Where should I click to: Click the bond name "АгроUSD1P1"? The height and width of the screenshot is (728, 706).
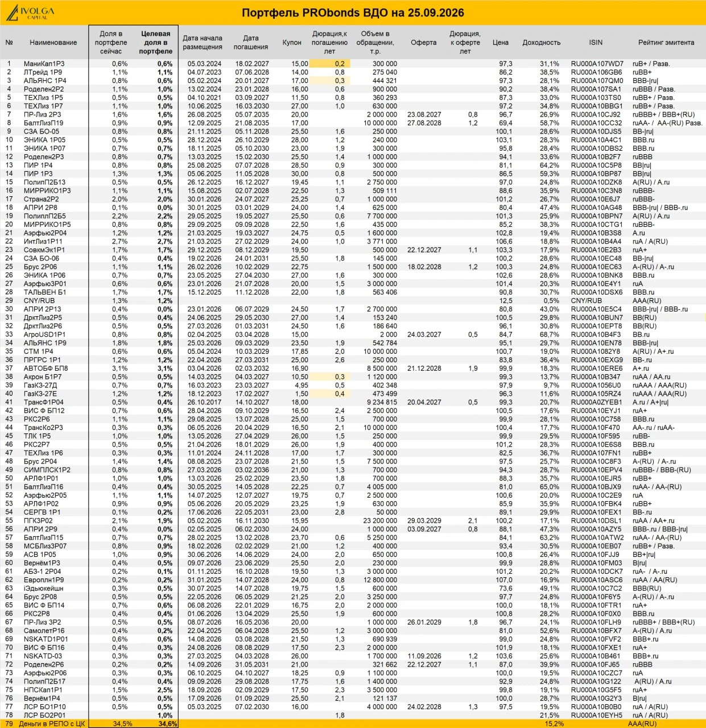tap(44, 334)
